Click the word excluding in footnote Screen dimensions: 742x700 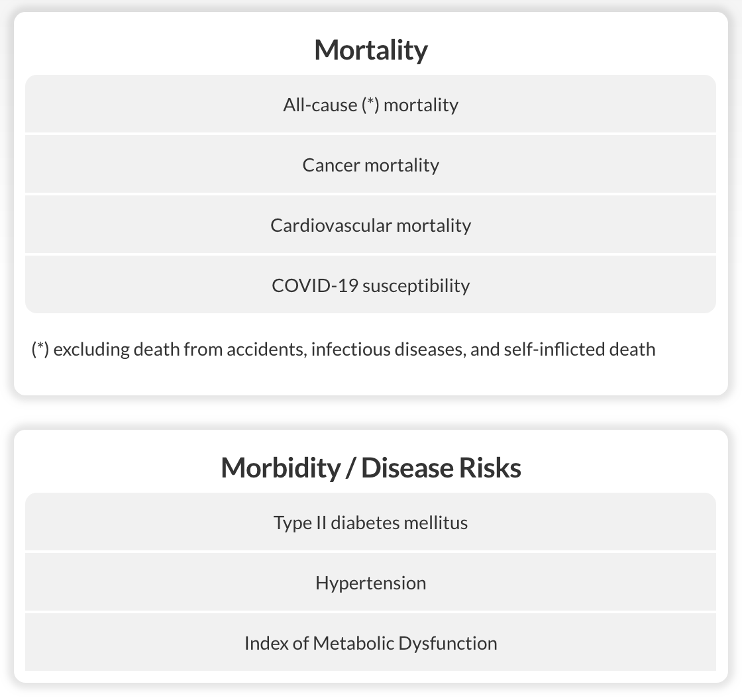[x=91, y=350]
